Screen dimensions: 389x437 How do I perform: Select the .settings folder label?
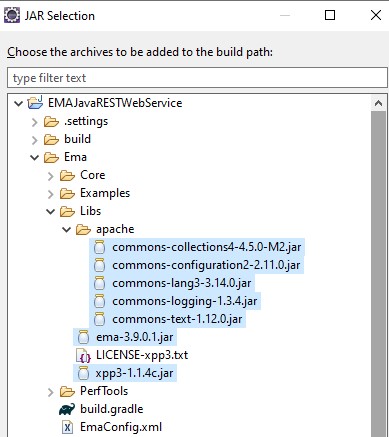coord(86,121)
